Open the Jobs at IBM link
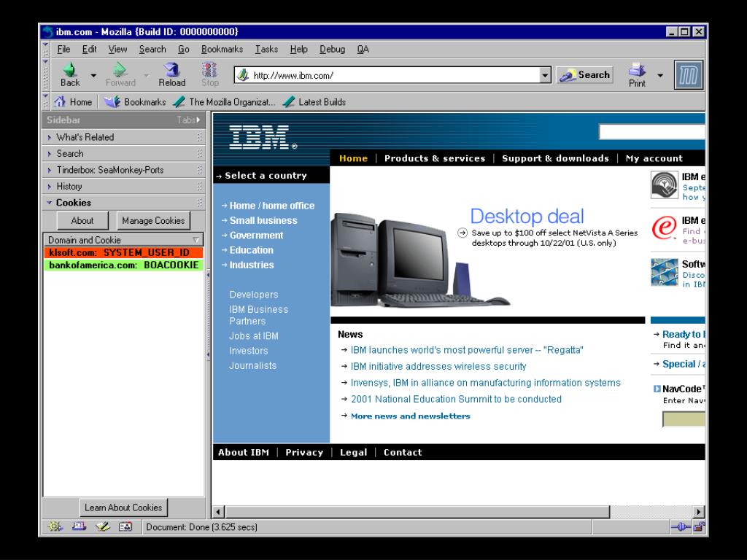The height and width of the screenshot is (560, 747). (253, 335)
